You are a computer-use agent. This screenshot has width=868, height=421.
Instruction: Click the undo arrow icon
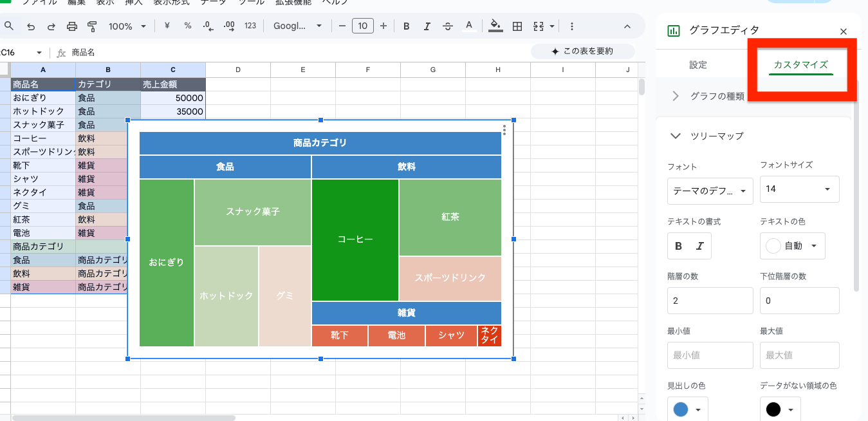[x=31, y=26]
